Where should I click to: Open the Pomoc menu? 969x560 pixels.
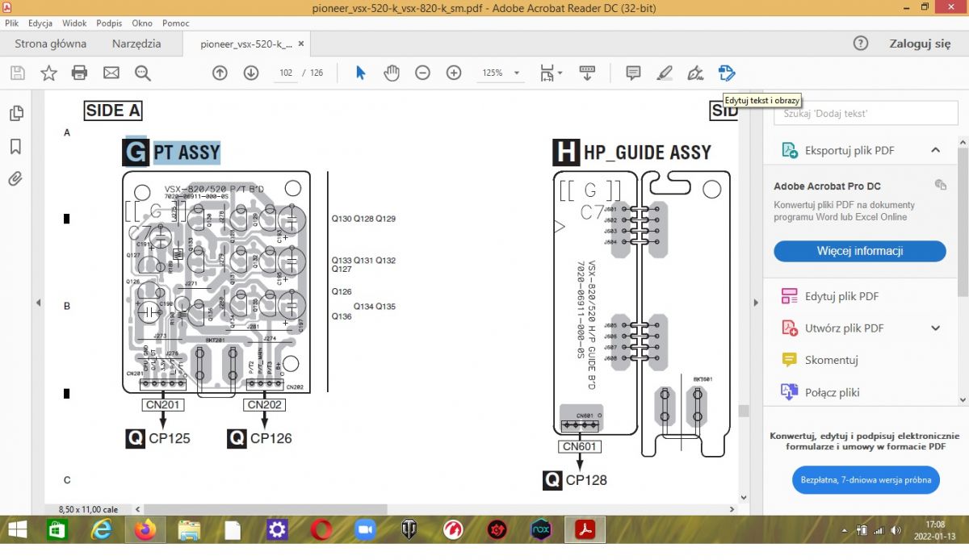[x=176, y=23]
